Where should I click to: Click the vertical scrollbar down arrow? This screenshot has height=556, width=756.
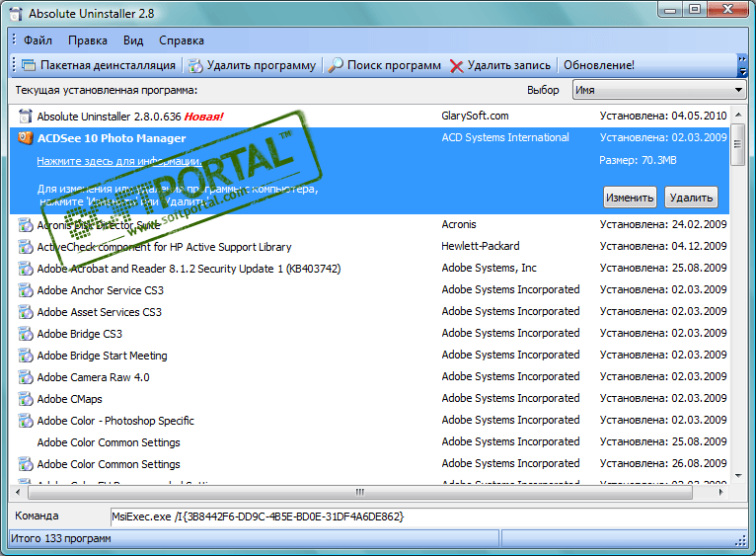point(738,476)
